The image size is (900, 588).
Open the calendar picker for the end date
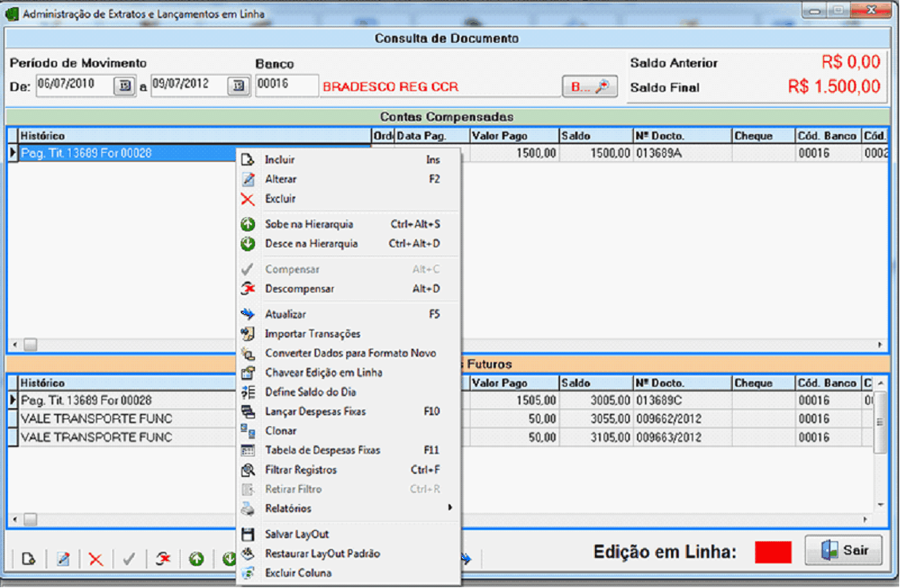coord(238,86)
